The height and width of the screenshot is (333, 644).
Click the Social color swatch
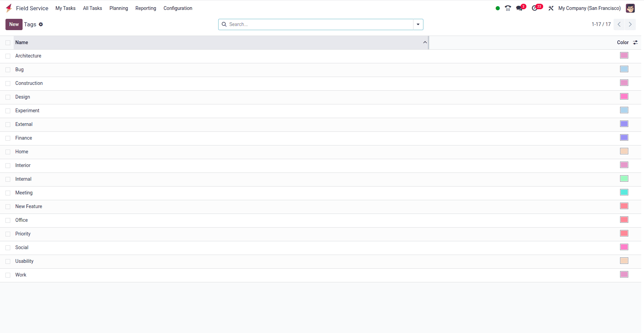click(x=624, y=247)
